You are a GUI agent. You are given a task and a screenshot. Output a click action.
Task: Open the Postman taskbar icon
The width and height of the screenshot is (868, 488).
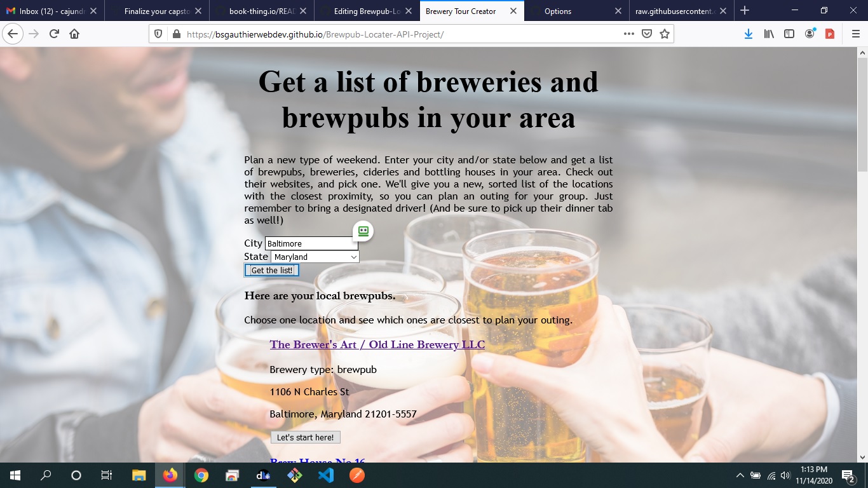[357, 475]
